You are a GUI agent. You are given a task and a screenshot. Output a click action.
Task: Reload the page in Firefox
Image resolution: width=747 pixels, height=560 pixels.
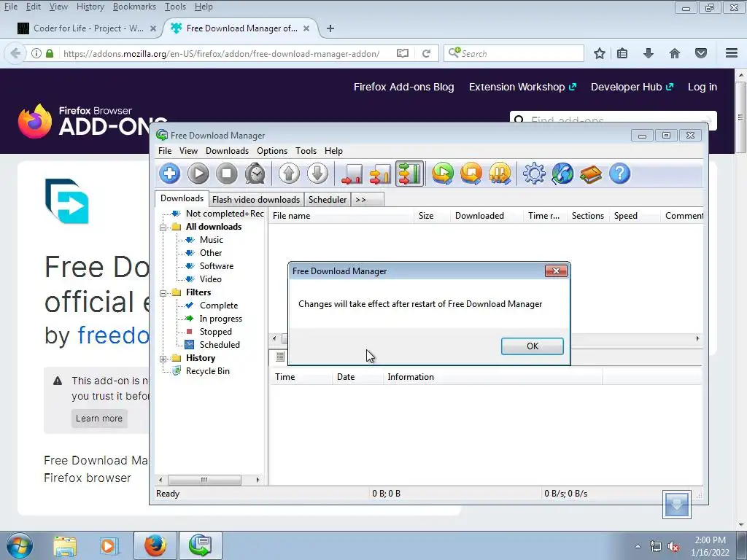(x=426, y=53)
